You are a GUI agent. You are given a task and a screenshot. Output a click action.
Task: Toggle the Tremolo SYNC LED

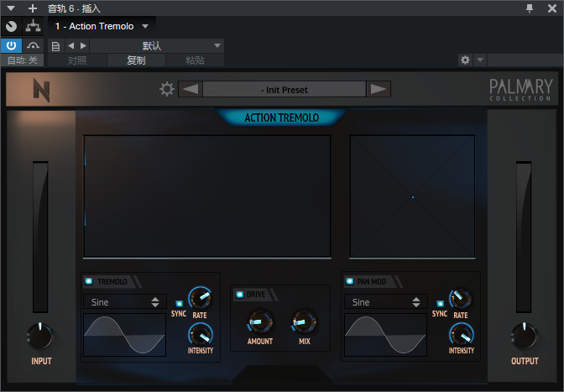pos(179,304)
